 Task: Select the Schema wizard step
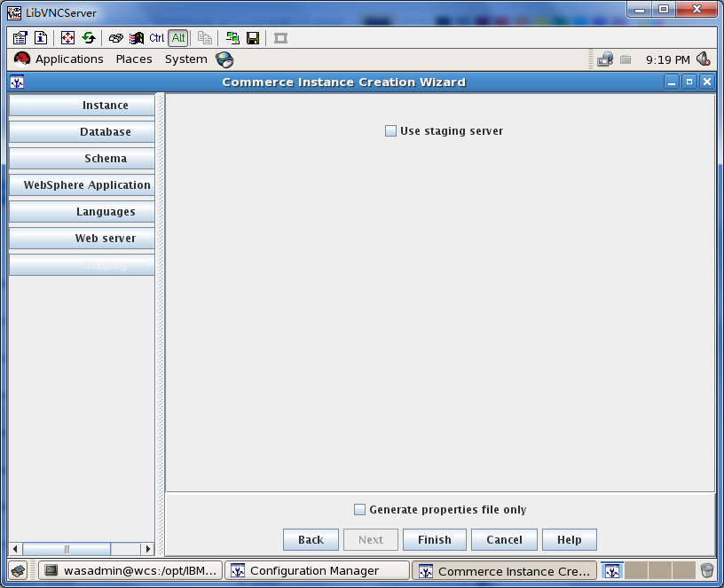click(83, 158)
